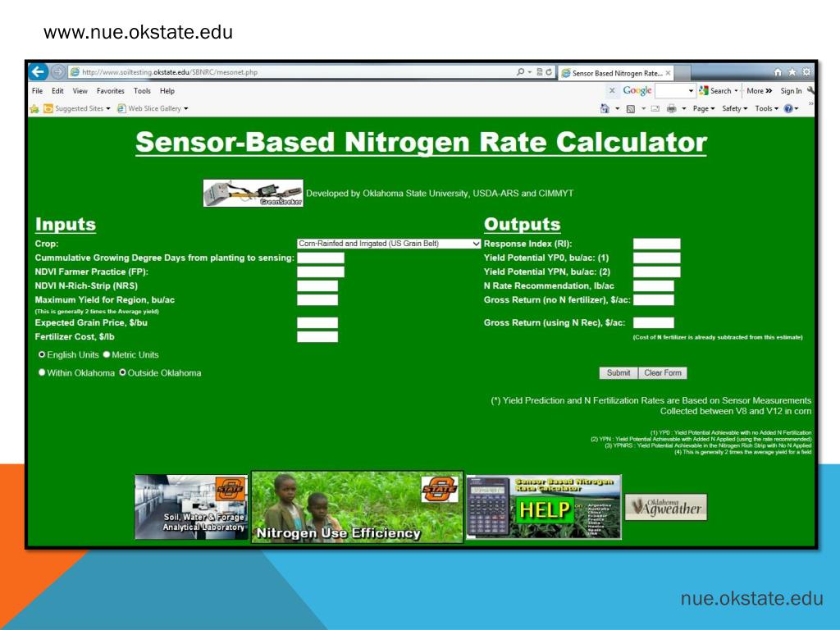Open the Help menu in menu bar
840x630 pixels.
point(167,91)
